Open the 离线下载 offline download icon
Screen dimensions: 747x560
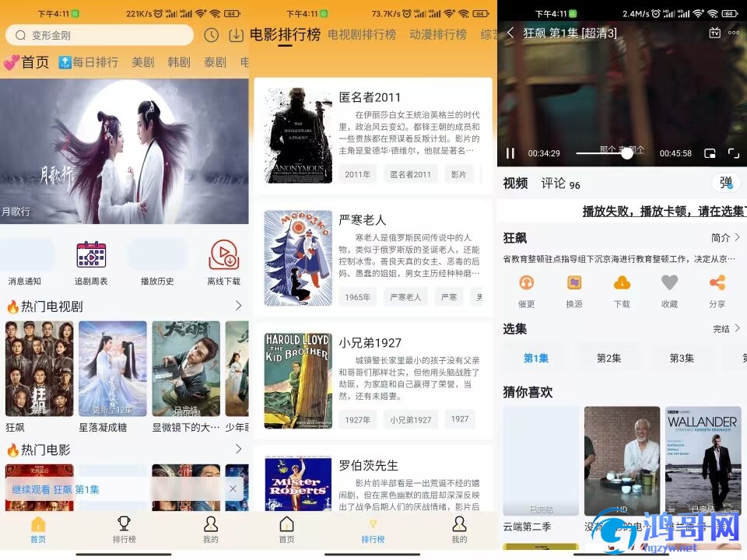pos(224,255)
